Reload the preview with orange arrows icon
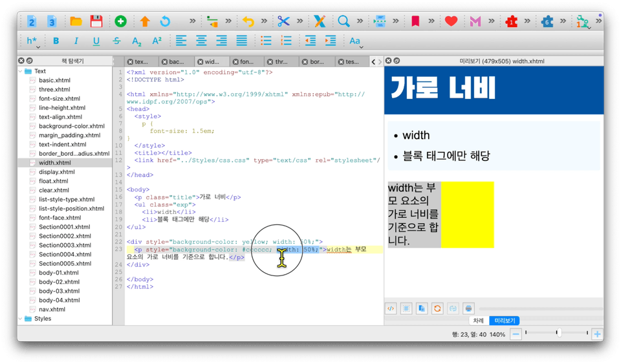Image resolution: width=621 pixels, height=364 pixels. [437, 308]
